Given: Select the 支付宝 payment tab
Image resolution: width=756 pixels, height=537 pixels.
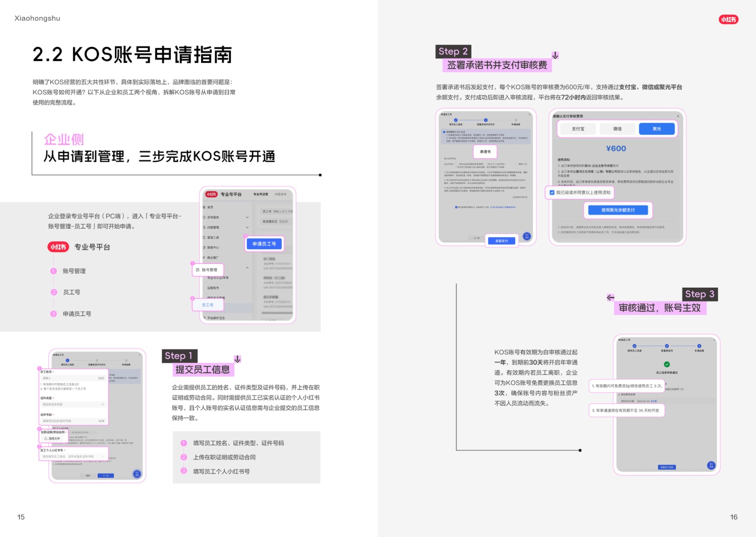Looking at the screenshot, I should click(578, 129).
